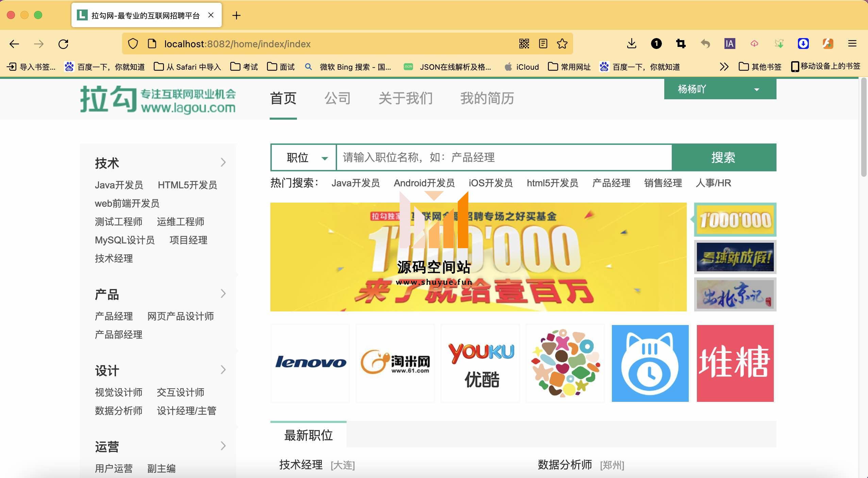Expand the 技术 category chevron
The height and width of the screenshot is (478, 868).
(x=223, y=162)
